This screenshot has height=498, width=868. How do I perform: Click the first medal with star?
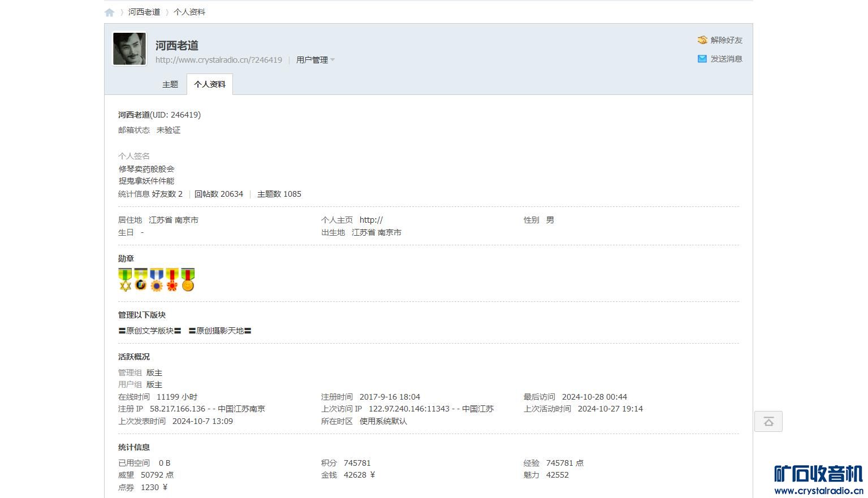pyautogui.click(x=125, y=280)
